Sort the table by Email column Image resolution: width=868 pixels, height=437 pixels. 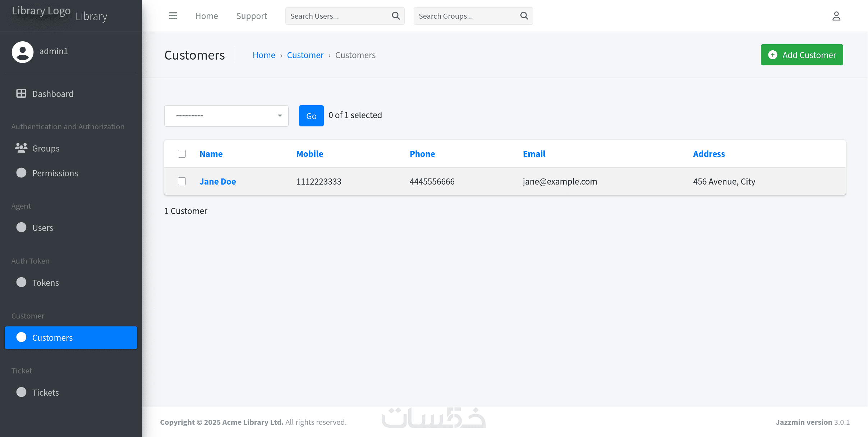[x=534, y=154]
